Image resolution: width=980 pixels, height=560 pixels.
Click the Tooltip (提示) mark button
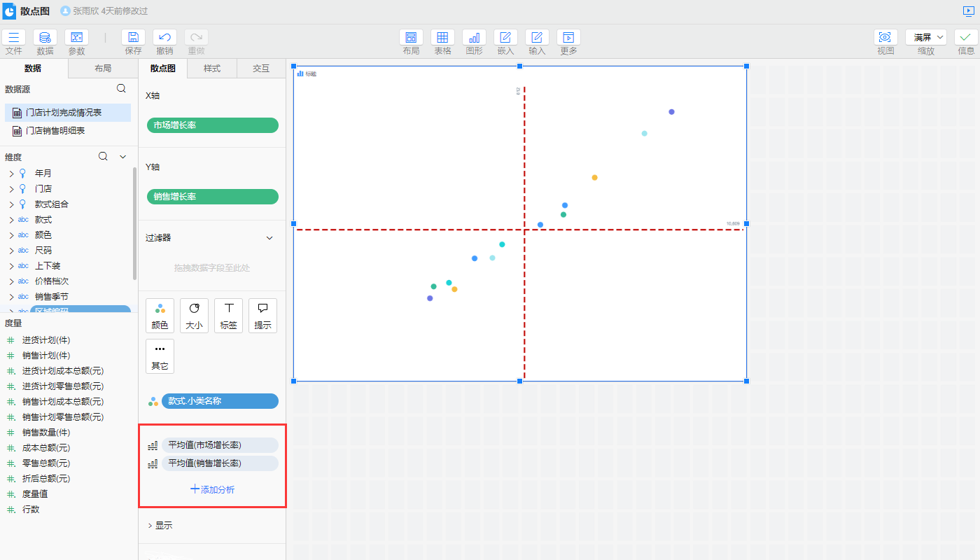click(262, 316)
